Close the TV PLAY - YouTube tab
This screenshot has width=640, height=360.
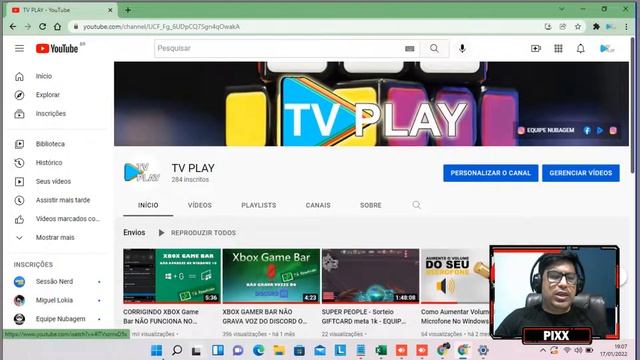pos(110,10)
